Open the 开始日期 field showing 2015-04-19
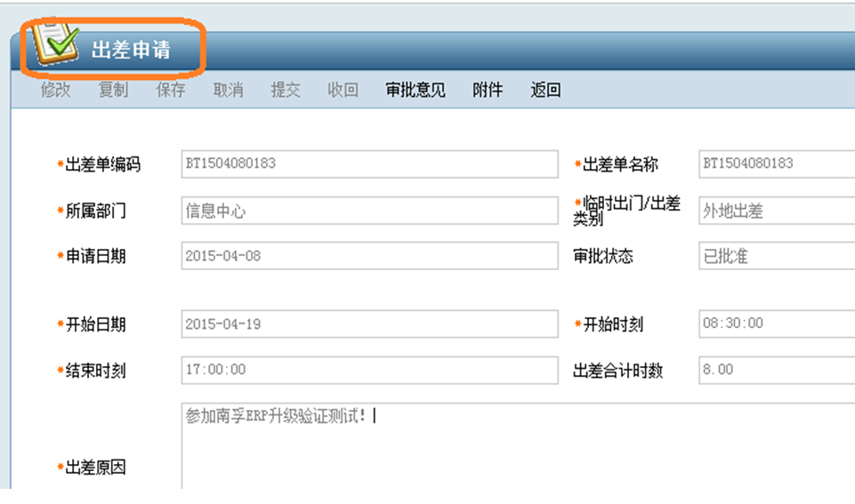 [x=369, y=324]
